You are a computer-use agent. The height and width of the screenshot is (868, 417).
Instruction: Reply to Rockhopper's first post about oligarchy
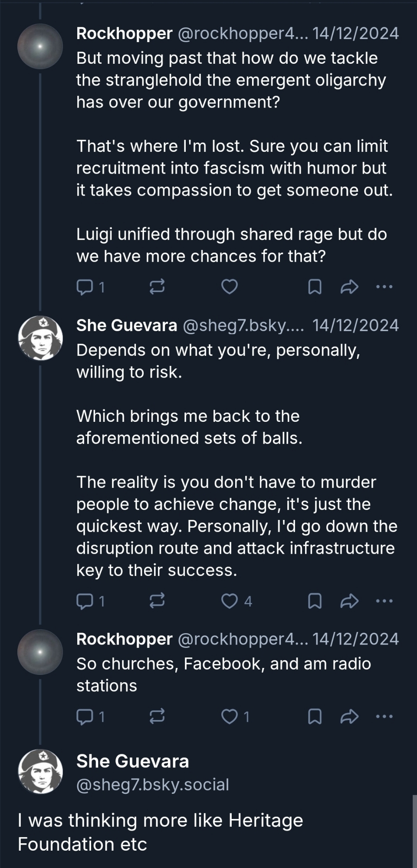pos(84,287)
